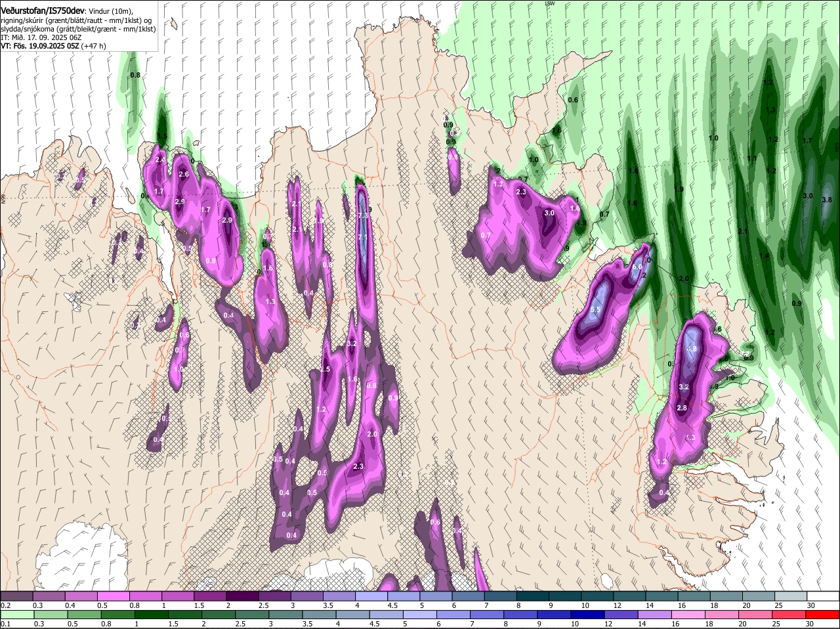
Task: Click the white swatch above the upper-row 30 label
Action: [823, 596]
